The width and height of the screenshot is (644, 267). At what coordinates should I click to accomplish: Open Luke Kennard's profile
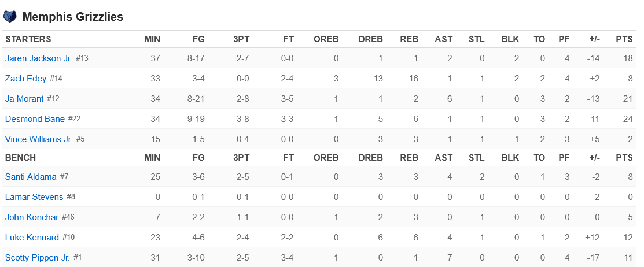pos(32,238)
